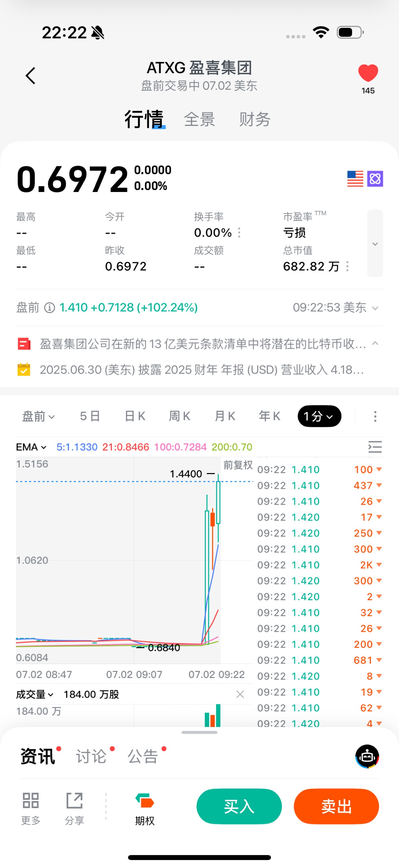Expand the quote details side chevron
Viewport: 399px width, 868px height.
coord(375,243)
